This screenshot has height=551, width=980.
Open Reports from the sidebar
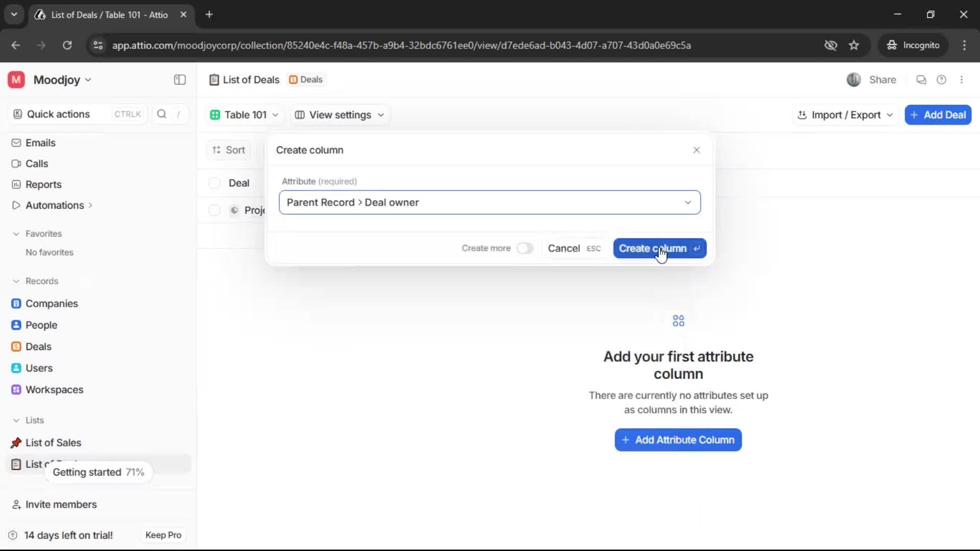43,184
